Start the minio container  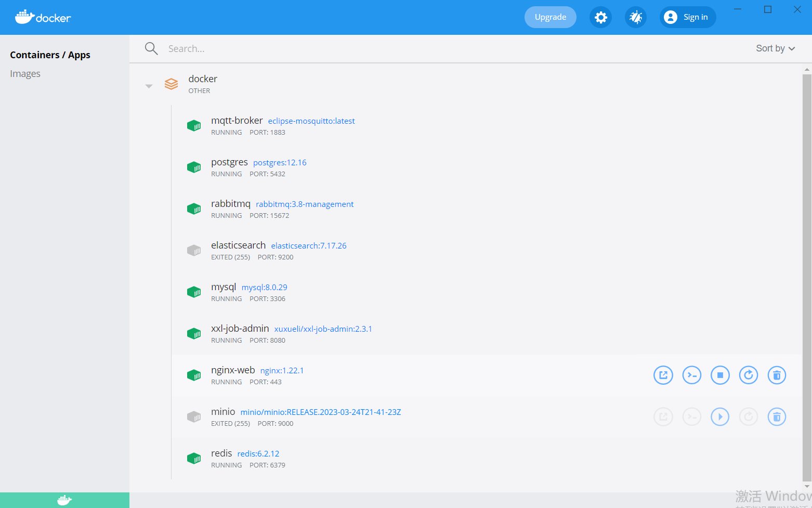(720, 416)
